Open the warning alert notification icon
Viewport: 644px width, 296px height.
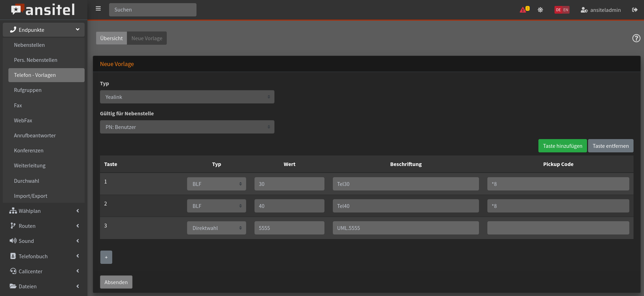coord(524,10)
